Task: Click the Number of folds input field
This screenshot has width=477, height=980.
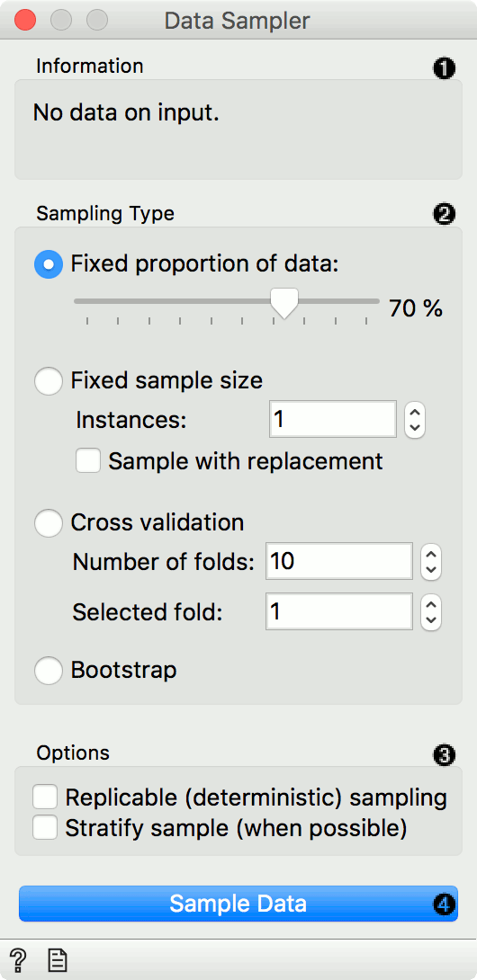Action: [338, 561]
